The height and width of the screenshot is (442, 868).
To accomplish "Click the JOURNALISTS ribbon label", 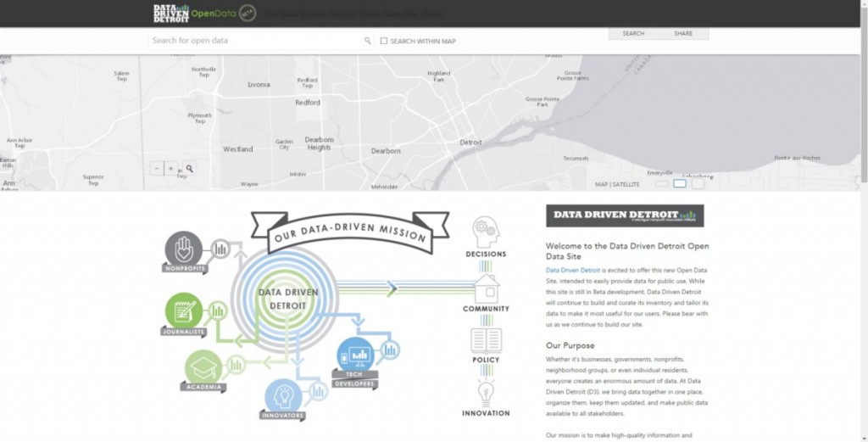I will pos(184,332).
